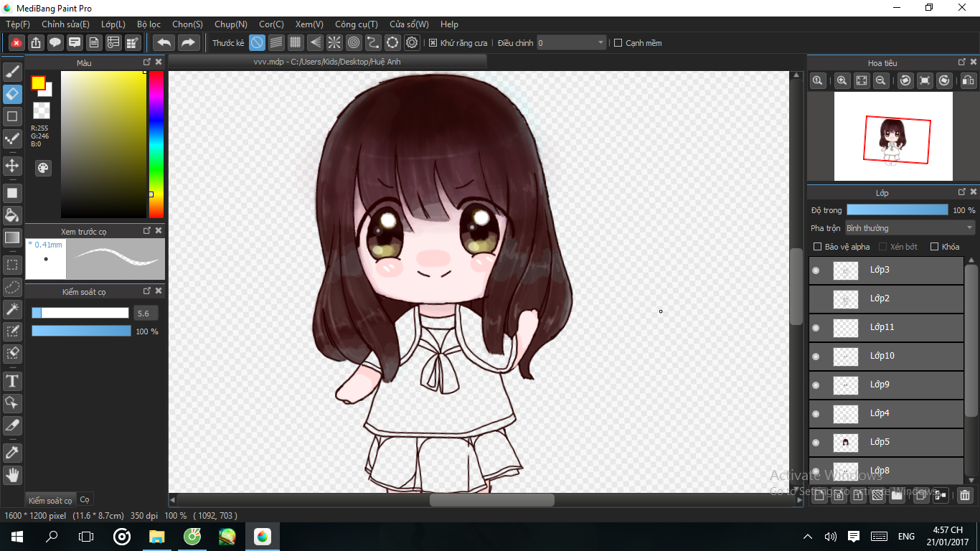Select the Brush tool in the left toolbar
This screenshot has height=551, width=980.
(x=12, y=72)
